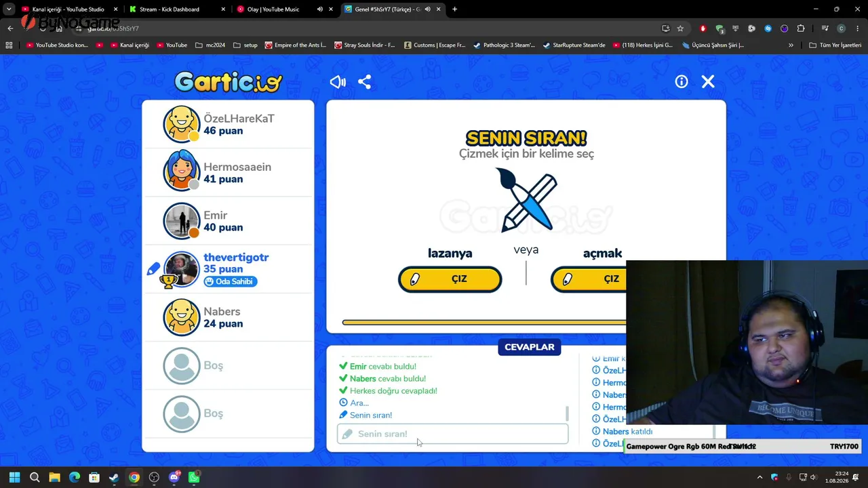This screenshot has height=488, width=868.
Task: Open File Explorer from the taskbar
Action: click(x=54, y=477)
